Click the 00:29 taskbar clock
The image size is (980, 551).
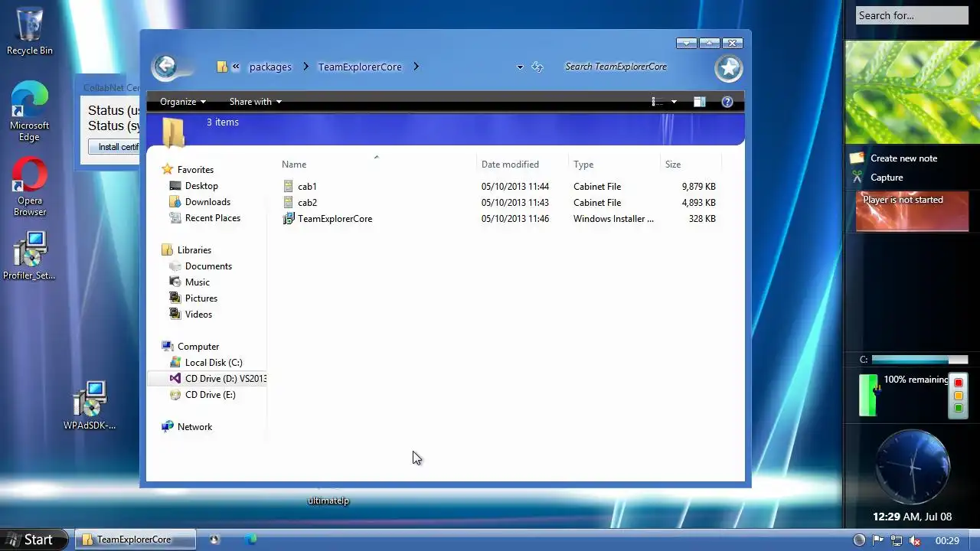pyautogui.click(x=947, y=540)
